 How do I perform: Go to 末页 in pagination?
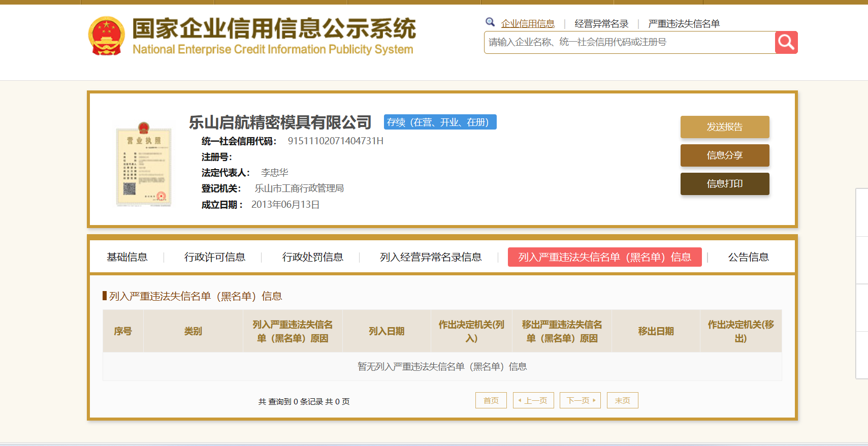tap(622, 400)
